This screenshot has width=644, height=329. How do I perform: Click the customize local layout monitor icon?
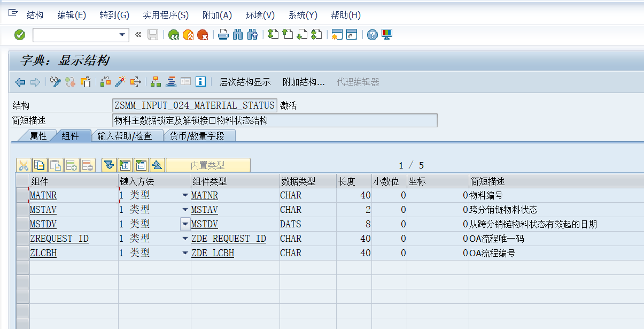coord(387,35)
